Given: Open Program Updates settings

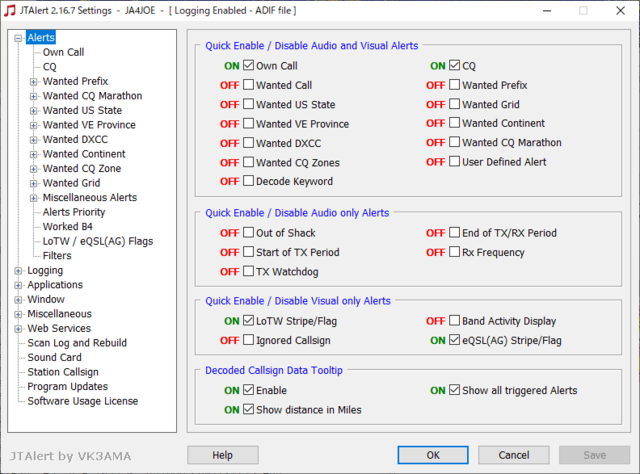Looking at the screenshot, I should point(68,386).
